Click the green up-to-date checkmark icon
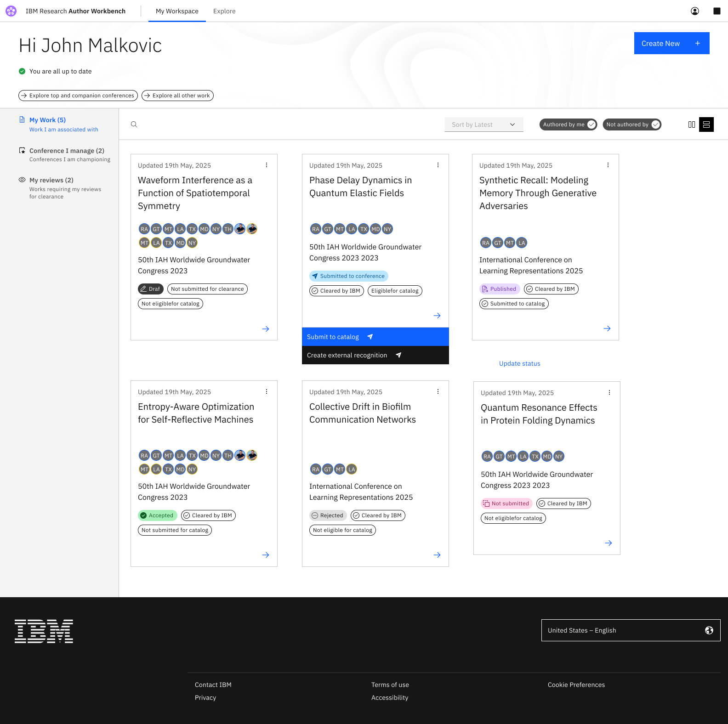This screenshot has width=728, height=724. coord(22,71)
